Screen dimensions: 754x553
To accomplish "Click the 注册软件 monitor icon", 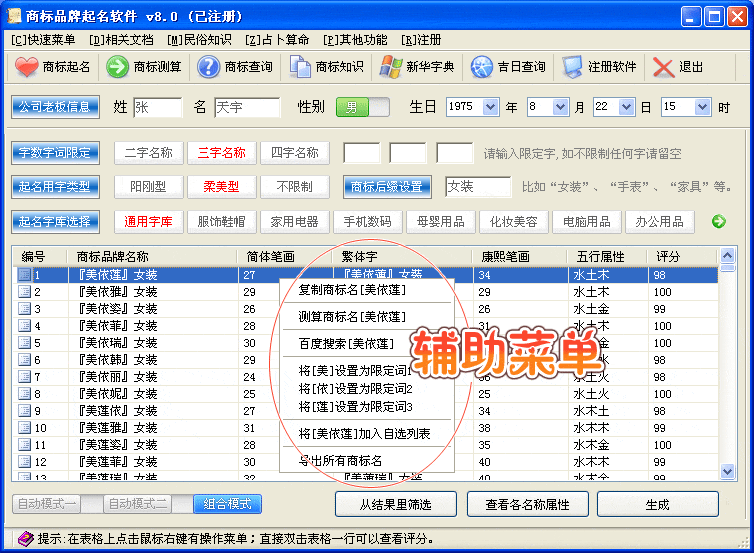I will coord(572,66).
